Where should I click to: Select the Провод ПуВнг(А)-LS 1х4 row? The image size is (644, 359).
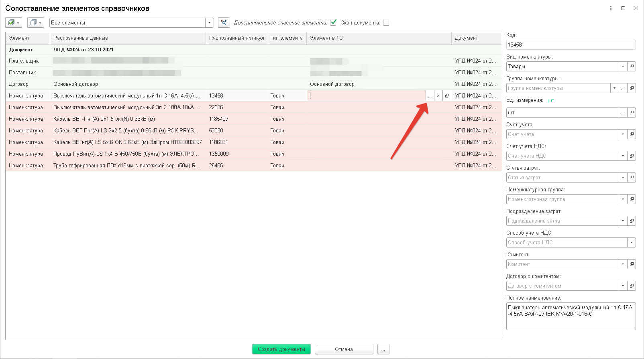254,154
